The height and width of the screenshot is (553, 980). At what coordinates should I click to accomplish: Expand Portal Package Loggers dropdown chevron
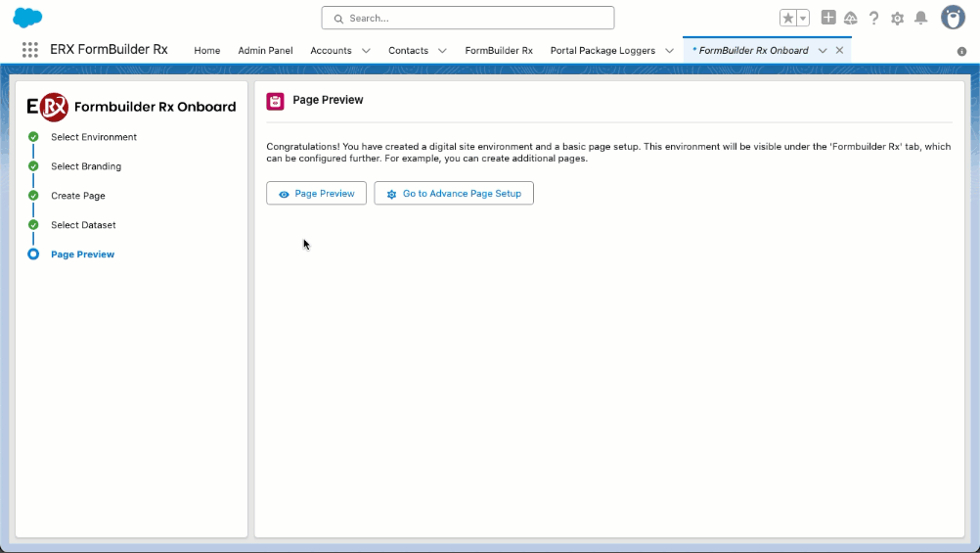tap(669, 50)
